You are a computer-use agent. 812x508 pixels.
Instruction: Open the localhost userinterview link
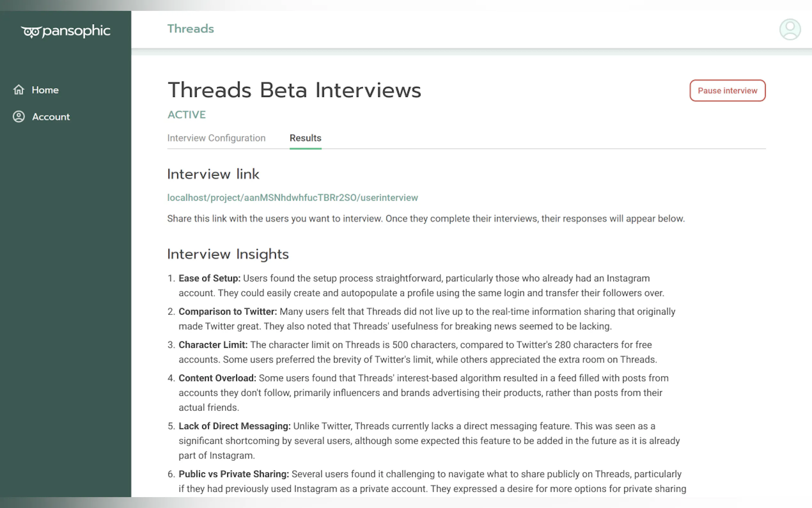pyautogui.click(x=293, y=198)
